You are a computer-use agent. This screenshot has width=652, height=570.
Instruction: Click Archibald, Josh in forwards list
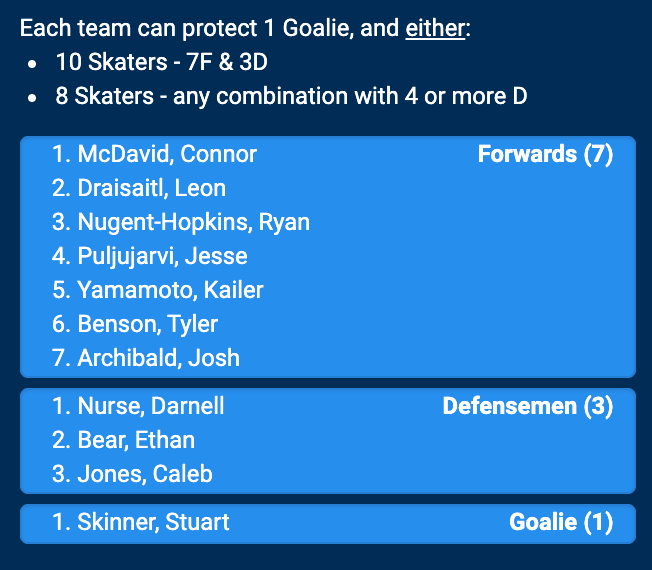pos(158,358)
